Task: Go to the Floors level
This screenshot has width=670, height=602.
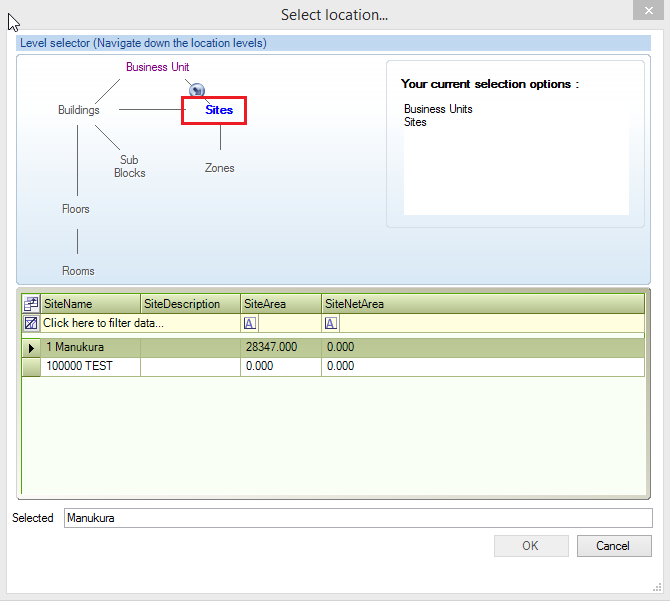Action: 76,209
